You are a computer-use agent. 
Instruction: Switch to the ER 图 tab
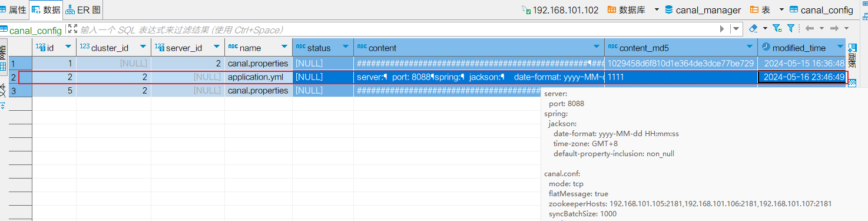pyautogui.click(x=84, y=9)
